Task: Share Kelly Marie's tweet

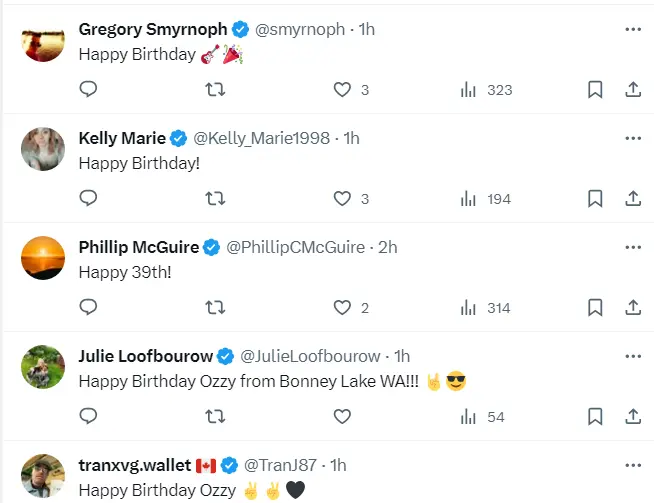Action: coord(632,198)
